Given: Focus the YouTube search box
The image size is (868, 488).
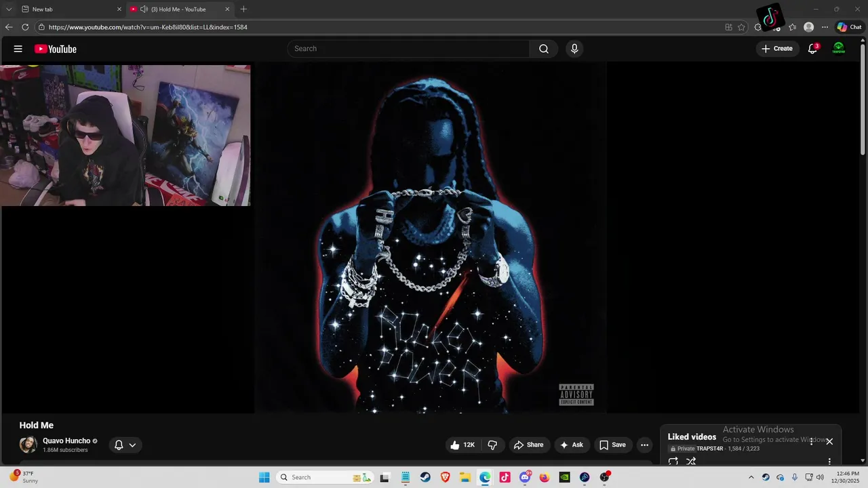Looking at the screenshot, I should point(409,49).
